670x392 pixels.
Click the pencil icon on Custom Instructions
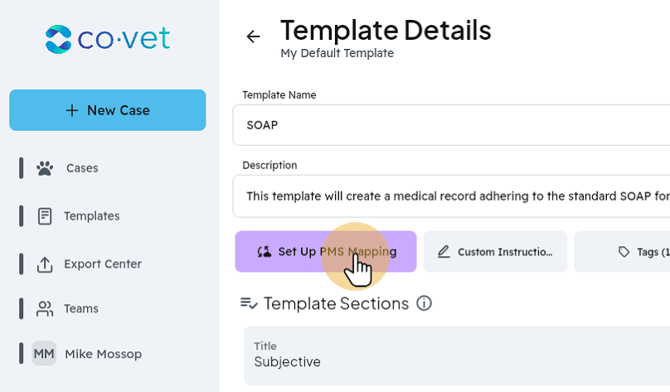444,252
